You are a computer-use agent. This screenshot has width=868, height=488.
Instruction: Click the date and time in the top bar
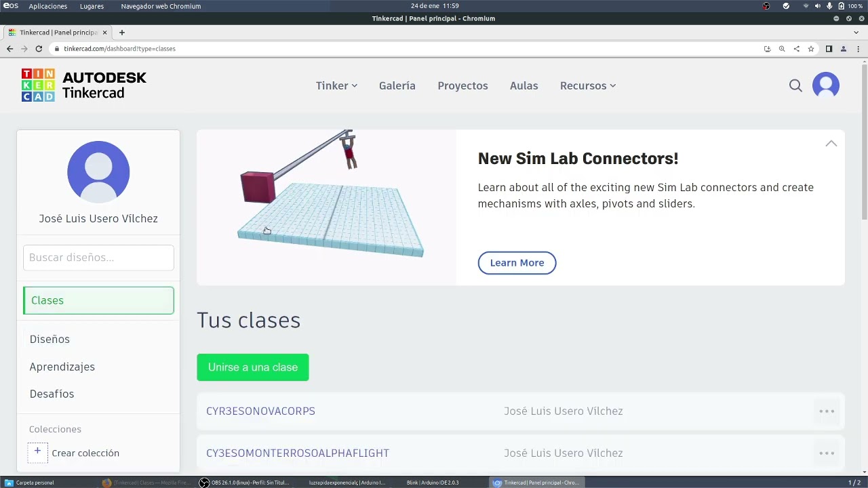point(435,6)
